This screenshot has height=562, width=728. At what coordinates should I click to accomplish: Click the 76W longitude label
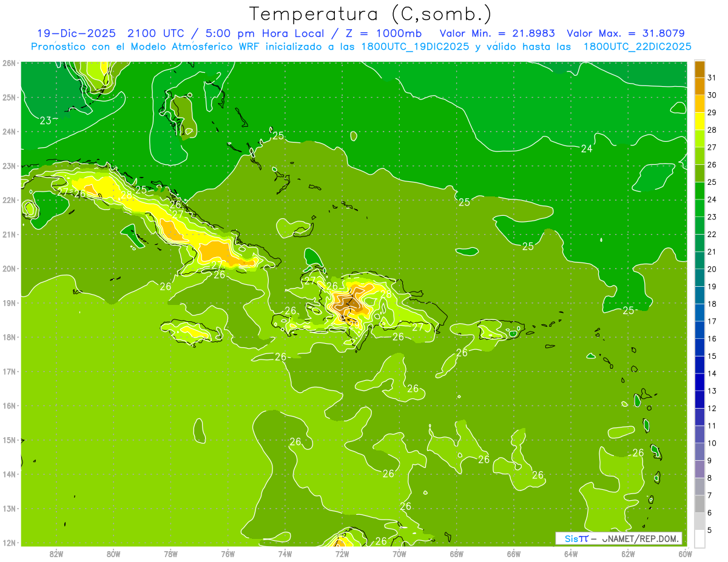click(x=228, y=554)
